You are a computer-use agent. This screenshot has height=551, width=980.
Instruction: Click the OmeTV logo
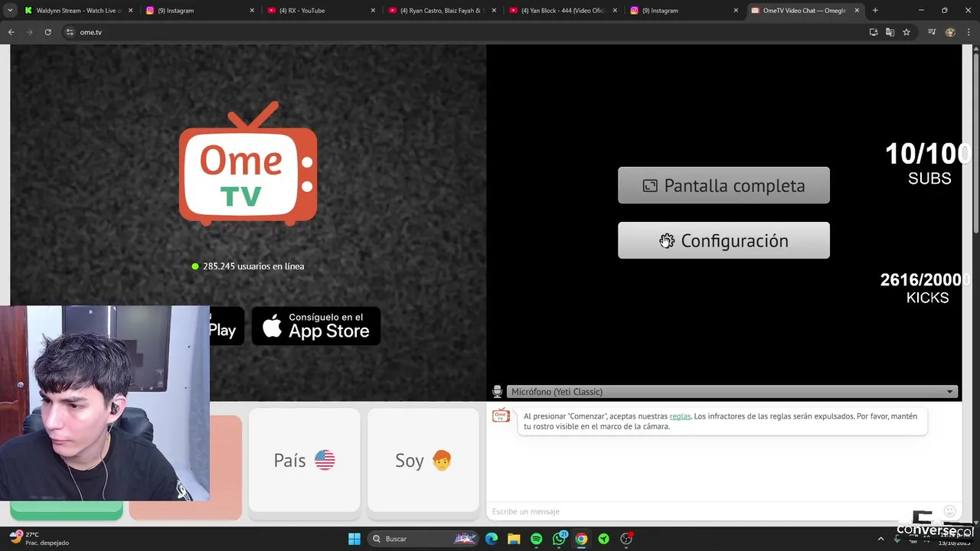pos(248,164)
